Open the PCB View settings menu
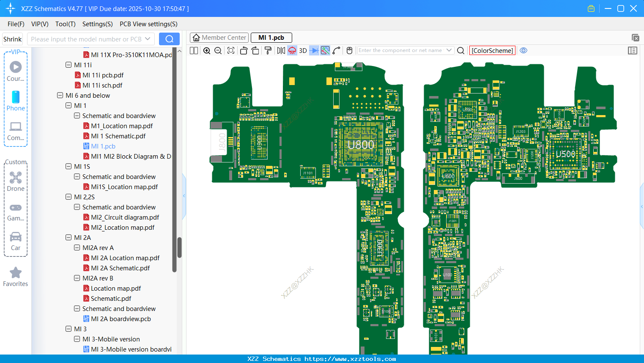This screenshot has width=644, height=363. pos(148,24)
